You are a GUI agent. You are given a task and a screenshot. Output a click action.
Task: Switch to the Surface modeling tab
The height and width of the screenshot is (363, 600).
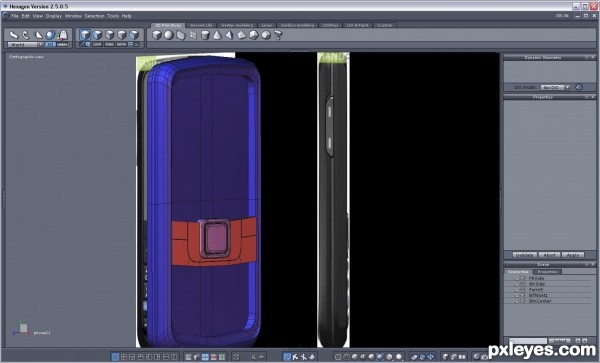coord(297,25)
